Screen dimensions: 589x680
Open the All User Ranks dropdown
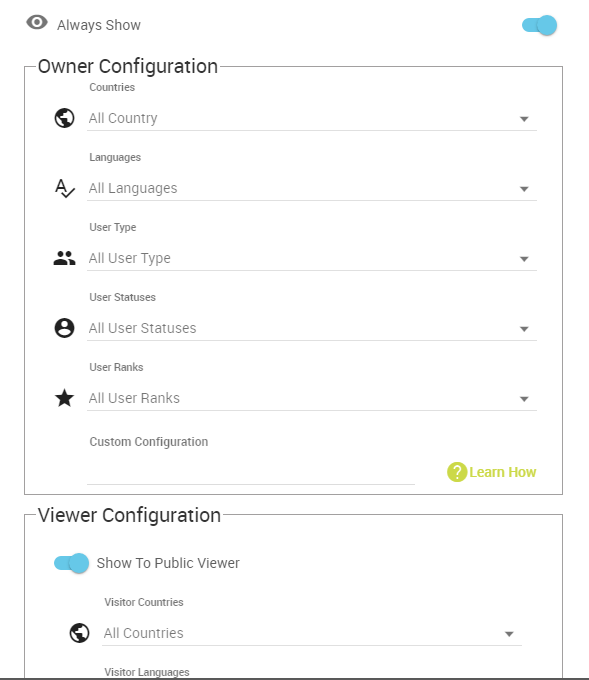(x=312, y=398)
